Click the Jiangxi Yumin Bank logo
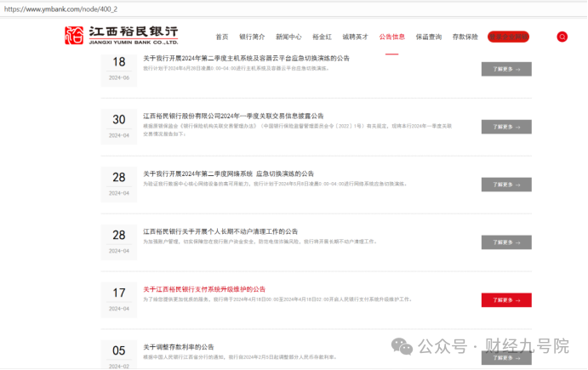The height and width of the screenshot is (370, 588). (121, 36)
